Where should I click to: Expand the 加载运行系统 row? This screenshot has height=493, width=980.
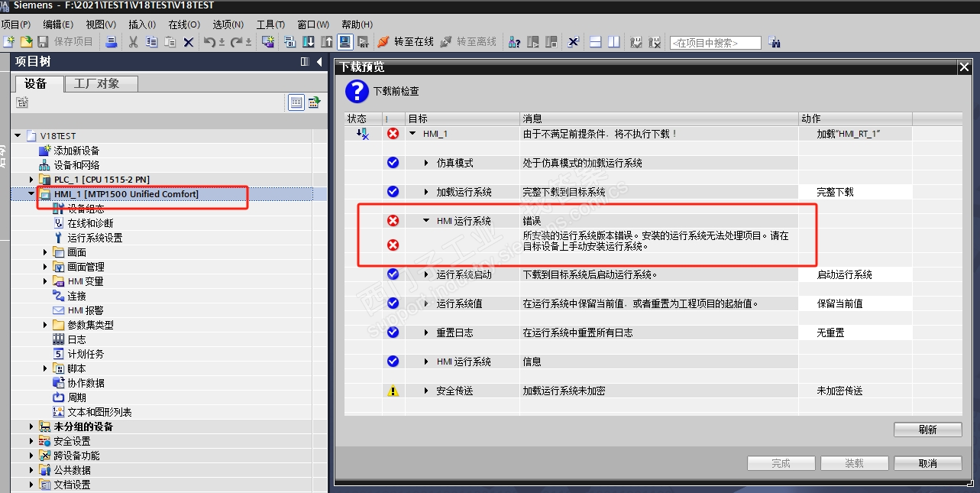point(427,192)
